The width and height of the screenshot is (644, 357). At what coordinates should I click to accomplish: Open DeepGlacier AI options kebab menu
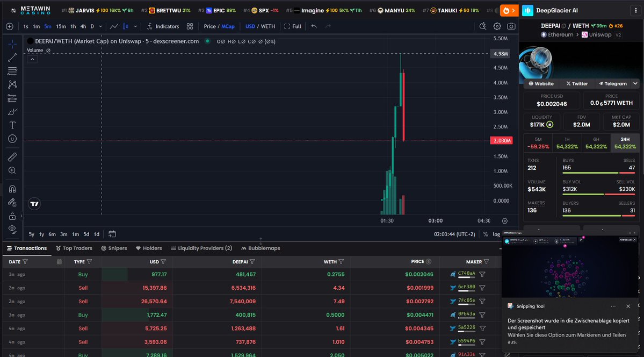point(636,10)
